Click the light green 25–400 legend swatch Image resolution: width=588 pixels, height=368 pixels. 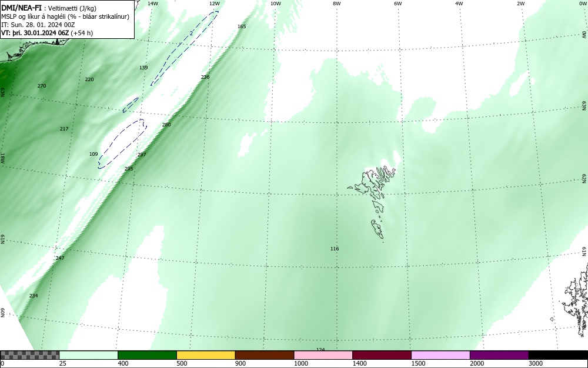(x=89, y=355)
